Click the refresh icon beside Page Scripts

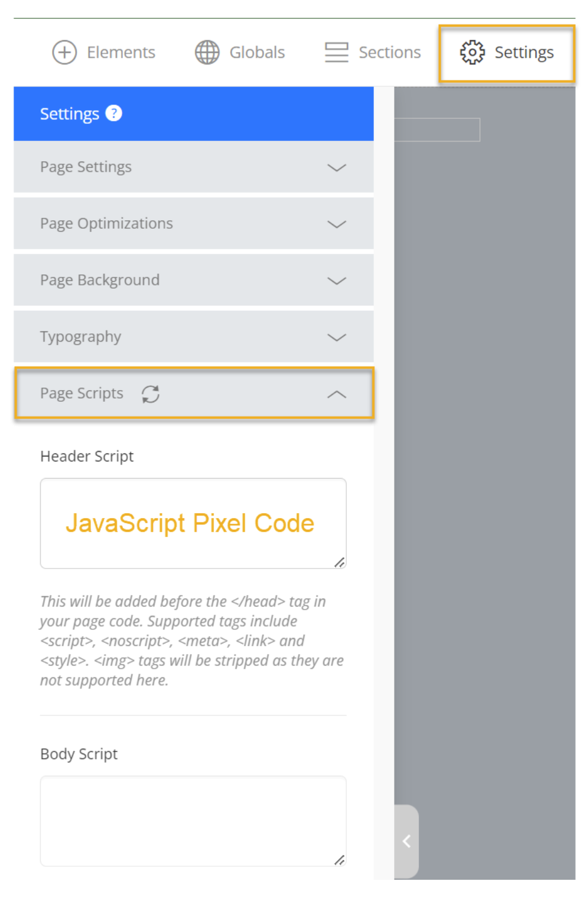click(x=151, y=394)
